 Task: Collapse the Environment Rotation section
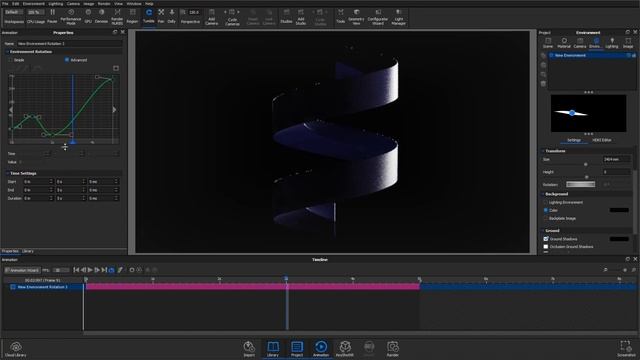[x=7, y=52]
